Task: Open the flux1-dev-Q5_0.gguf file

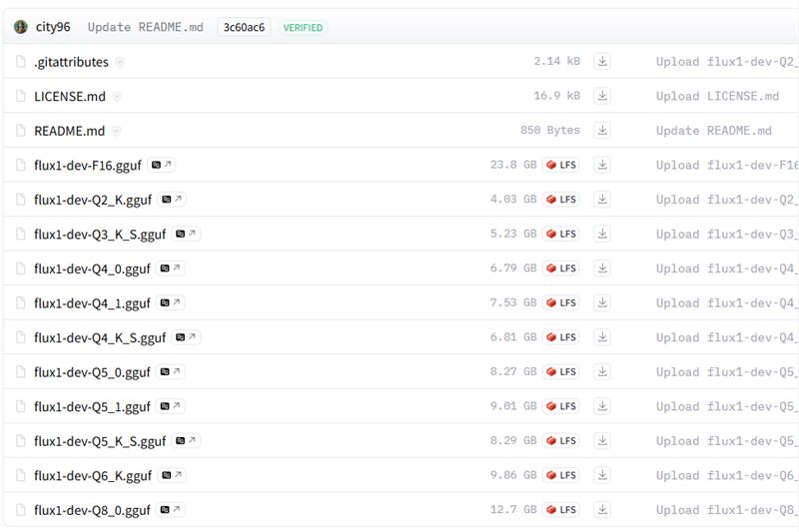Action: (92, 372)
